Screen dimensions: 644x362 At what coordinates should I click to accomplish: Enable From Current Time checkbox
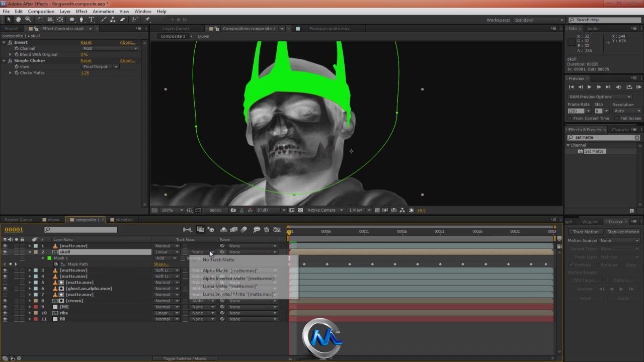(570, 118)
